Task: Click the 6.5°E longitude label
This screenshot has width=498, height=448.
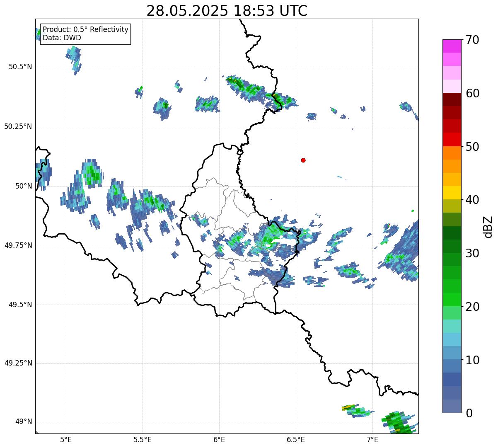Action: (x=296, y=439)
